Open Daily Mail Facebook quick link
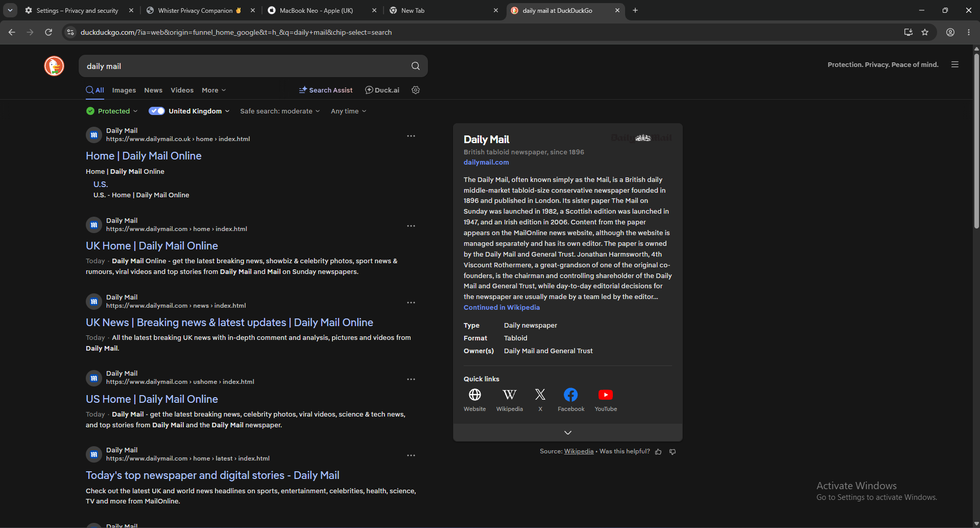980x528 pixels. tap(571, 400)
